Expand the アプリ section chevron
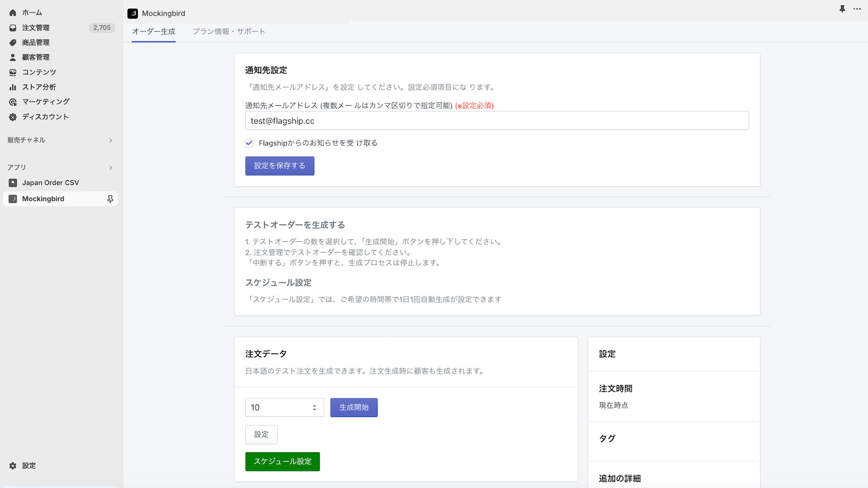868x488 pixels. tap(111, 168)
